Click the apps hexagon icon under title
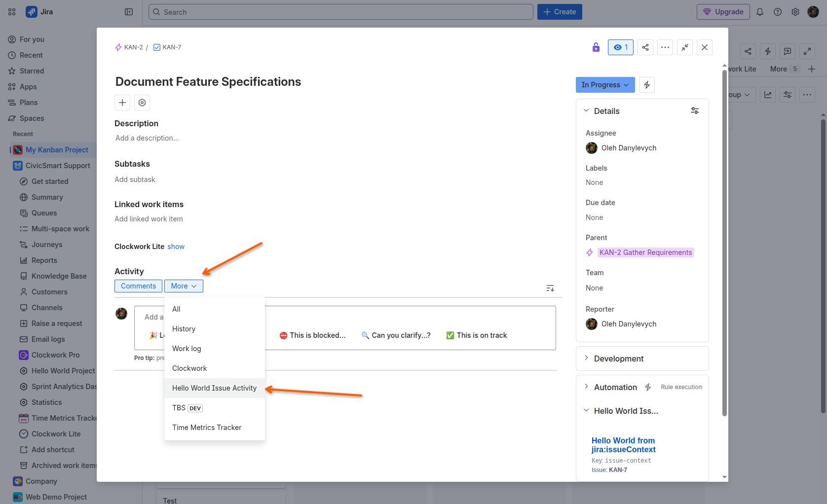The width and height of the screenshot is (827, 504). (x=142, y=103)
